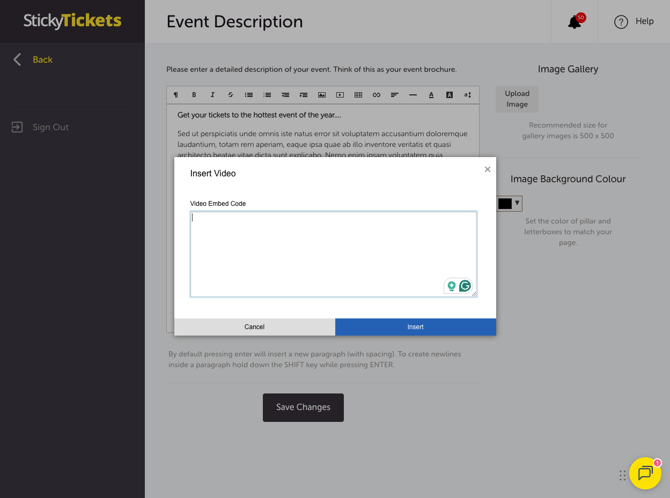Screen dimensions: 670x498
Task: Open the notifications bell
Action: [575, 21]
